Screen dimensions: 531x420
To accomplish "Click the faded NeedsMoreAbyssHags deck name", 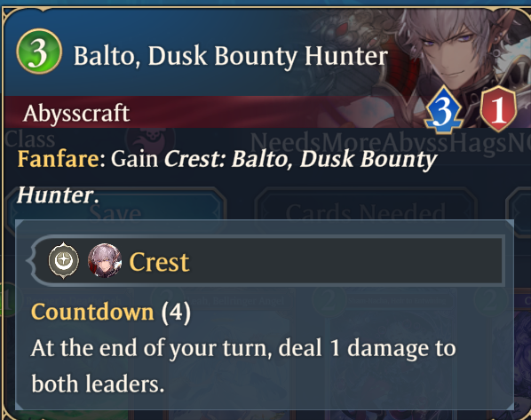I will (x=390, y=143).
